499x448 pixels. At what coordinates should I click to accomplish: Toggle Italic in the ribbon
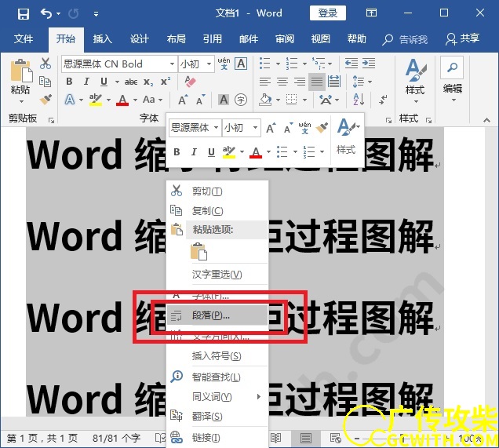[x=86, y=82]
